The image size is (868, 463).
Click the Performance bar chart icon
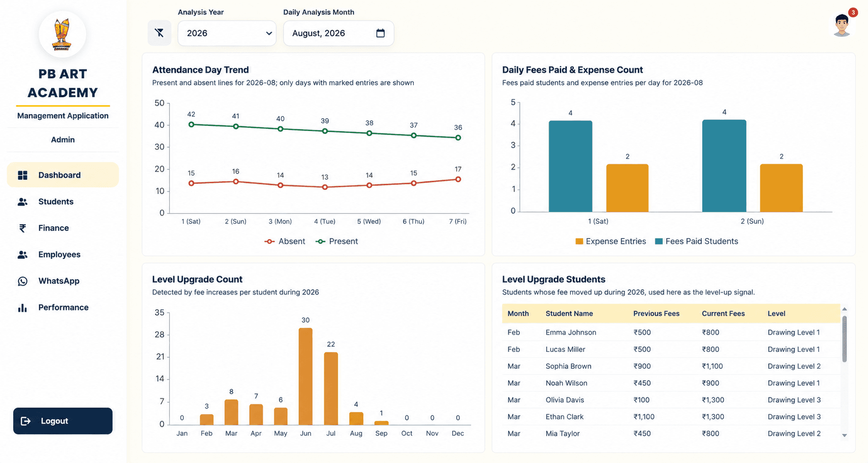[23, 307]
